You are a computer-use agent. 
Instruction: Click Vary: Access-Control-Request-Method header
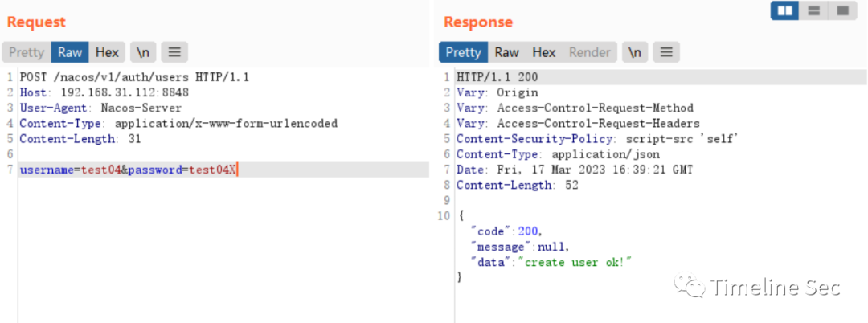pyautogui.click(x=575, y=108)
